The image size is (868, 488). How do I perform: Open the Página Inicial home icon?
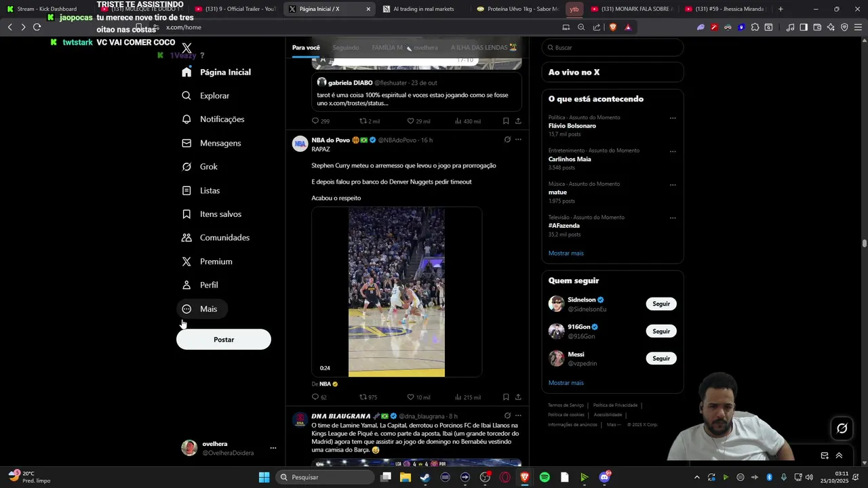coord(186,72)
